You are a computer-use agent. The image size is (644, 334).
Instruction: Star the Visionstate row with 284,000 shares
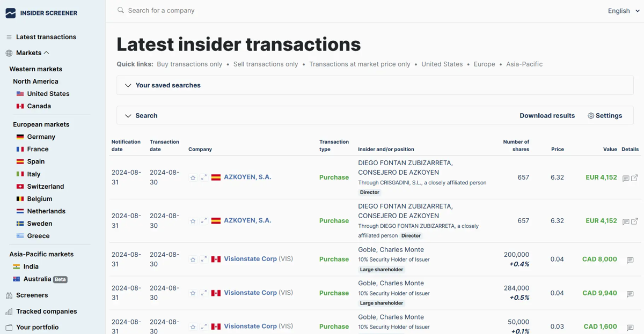(x=193, y=293)
